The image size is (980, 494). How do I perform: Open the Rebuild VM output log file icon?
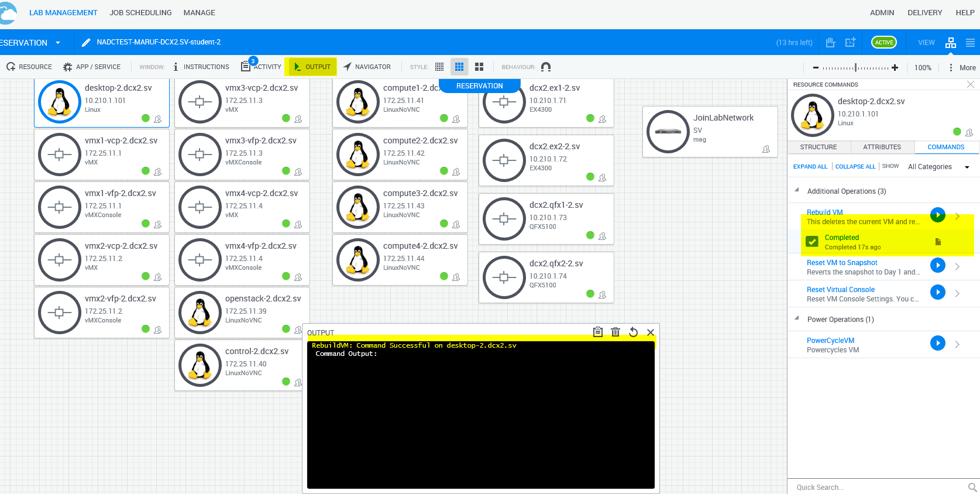[x=938, y=242]
